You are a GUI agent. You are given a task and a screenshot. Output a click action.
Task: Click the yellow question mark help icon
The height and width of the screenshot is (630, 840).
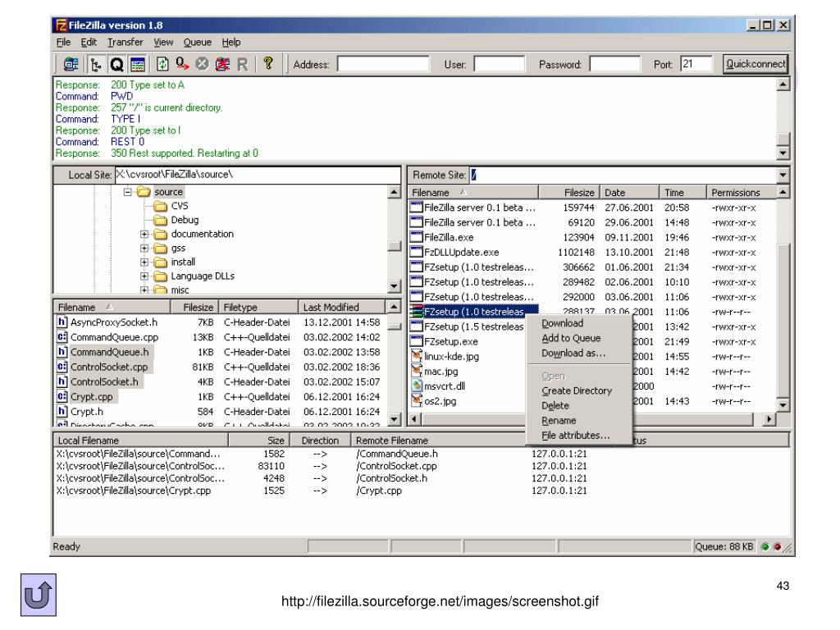[x=268, y=64]
